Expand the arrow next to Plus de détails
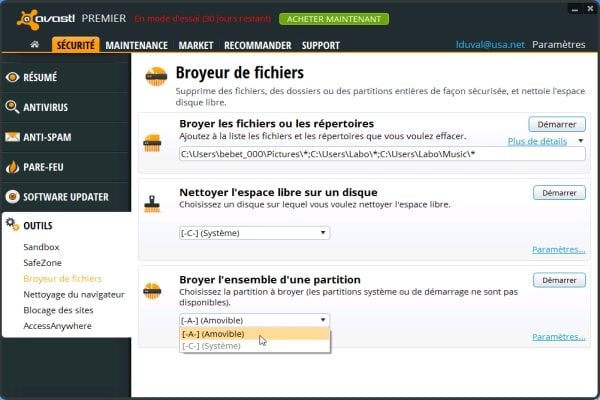Image resolution: width=600 pixels, height=400 pixels. (x=580, y=141)
